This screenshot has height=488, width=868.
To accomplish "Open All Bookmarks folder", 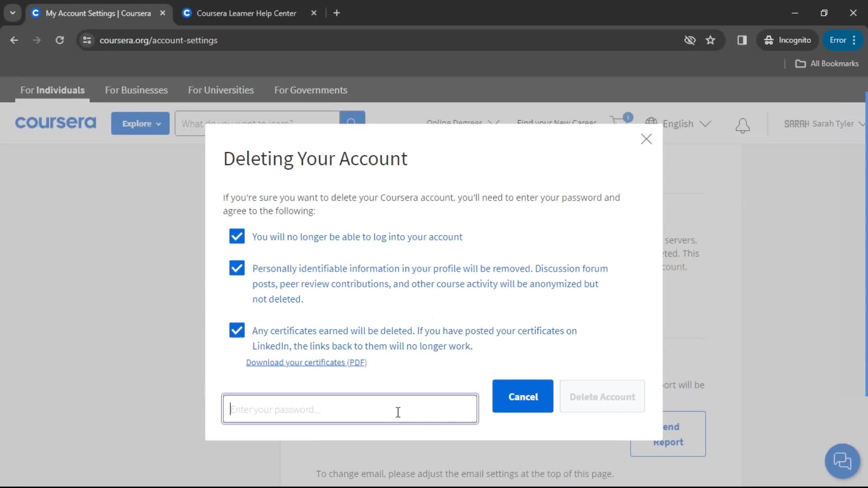I will [827, 64].
